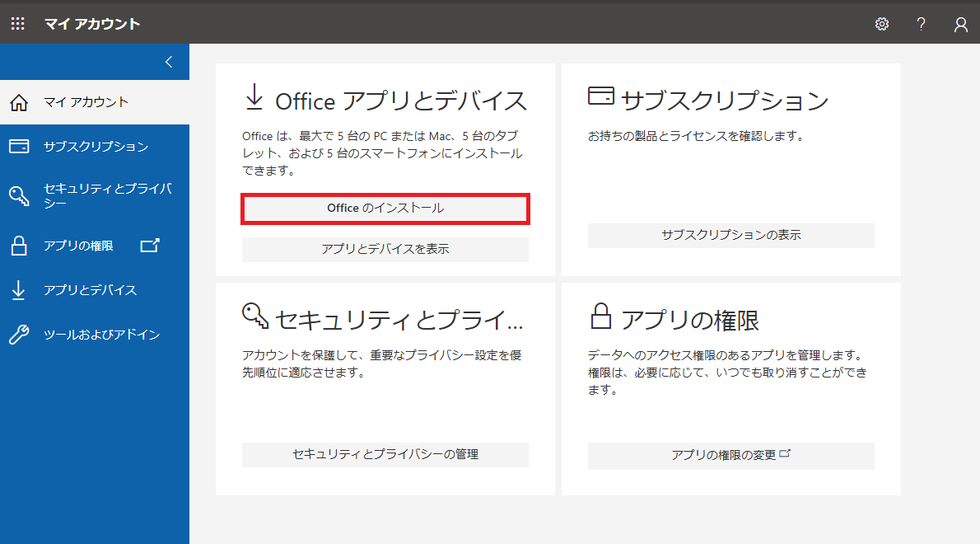Image resolution: width=980 pixels, height=544 pixels.
Task: Click the wrench icon for ツールおよびアドイン
Action: click(x=18, y=335)
